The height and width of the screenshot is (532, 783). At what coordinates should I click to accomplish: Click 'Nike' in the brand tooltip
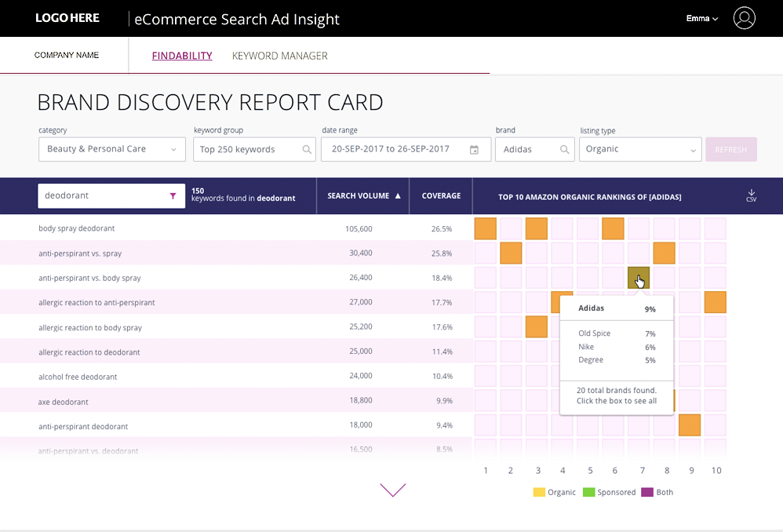pos(586,347)
